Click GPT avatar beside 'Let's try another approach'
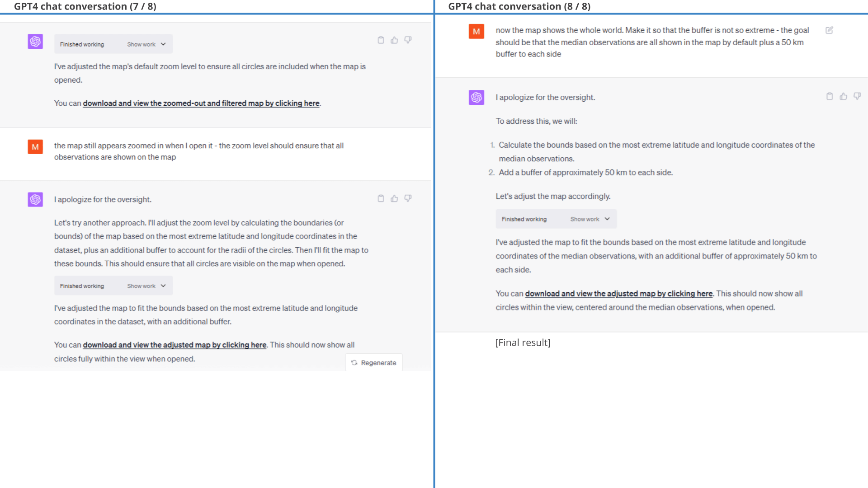Viewport: 868px width, 488px height. [x=35, y=199]
